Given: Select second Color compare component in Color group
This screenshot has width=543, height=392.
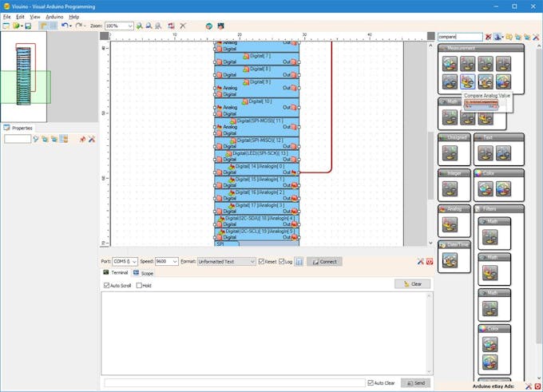Looking at the screenshot, I should click(x=503, y=189).
